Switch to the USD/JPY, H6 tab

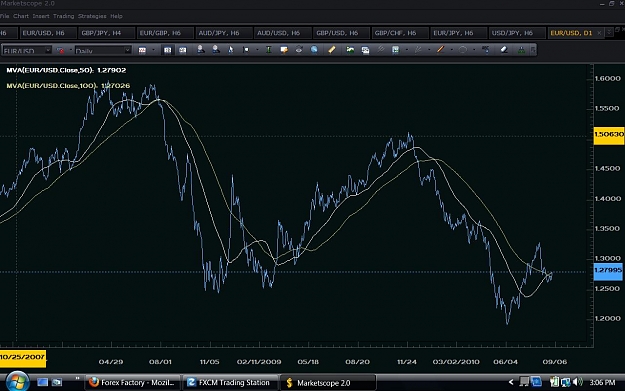coord(516,33)
